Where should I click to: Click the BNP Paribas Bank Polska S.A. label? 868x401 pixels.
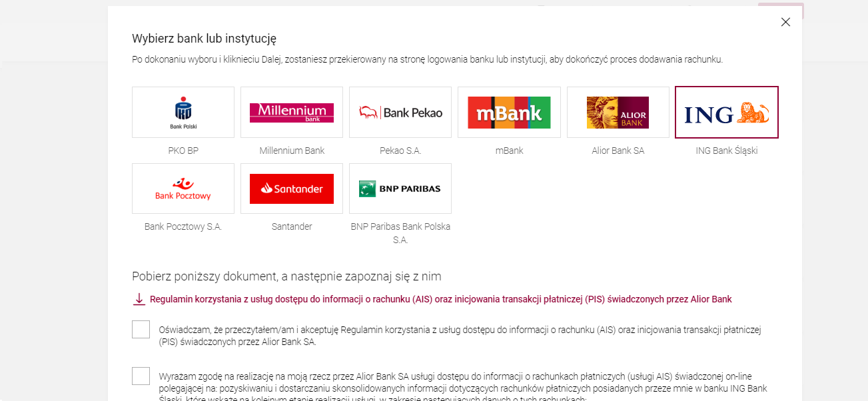[x=400, y=233]
